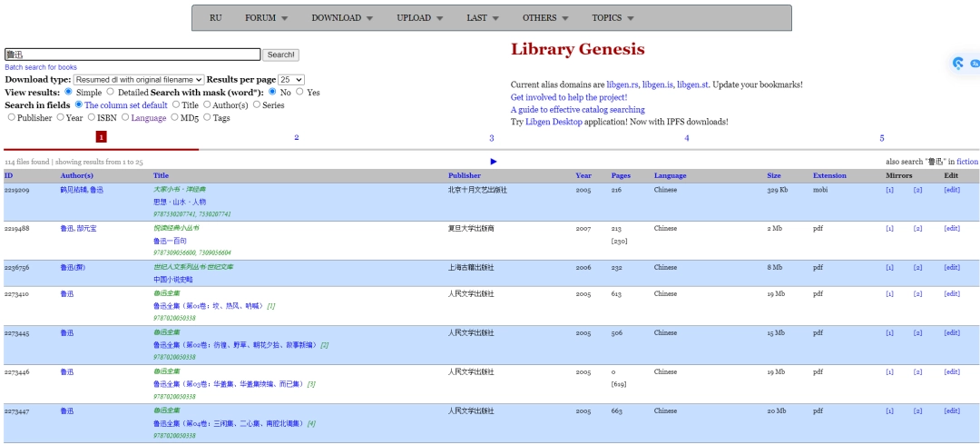
Task: Select the MD5 search field radio
Action: point(175,117)
